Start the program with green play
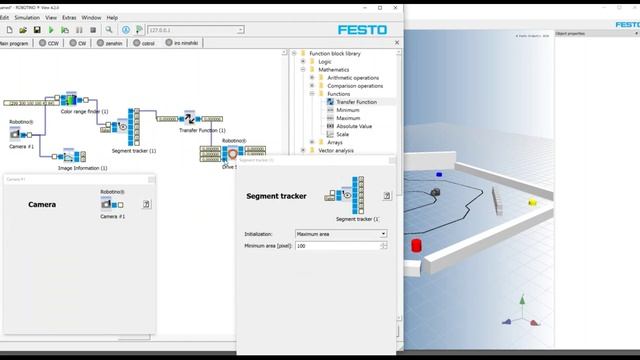The height and width of the screenshot is (360, 640). (x=51, y=30)
